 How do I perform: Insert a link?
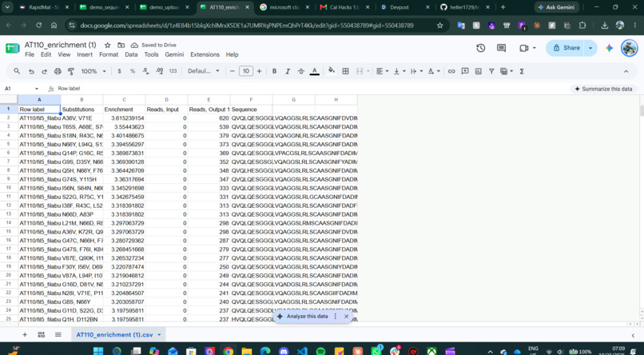pos(451,71)
